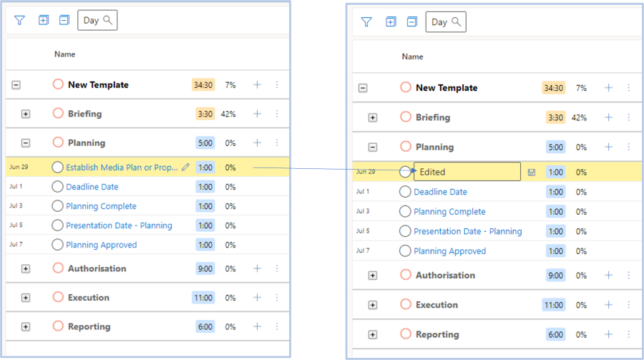Click collapse-all icon in right toolbar

coord(411,22)
